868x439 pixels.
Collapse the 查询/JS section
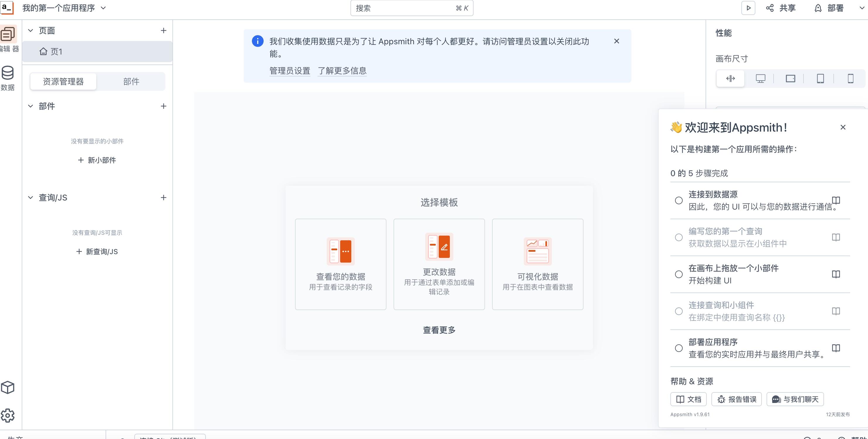[30, 198]
